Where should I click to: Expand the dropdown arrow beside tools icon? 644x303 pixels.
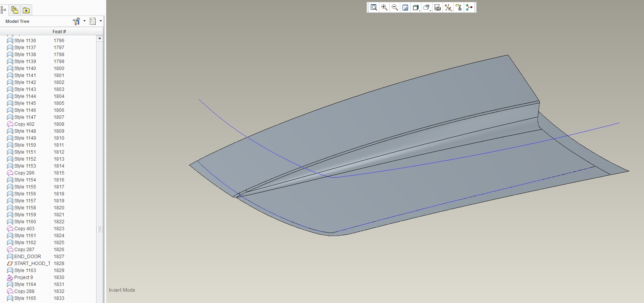(84, 21)
